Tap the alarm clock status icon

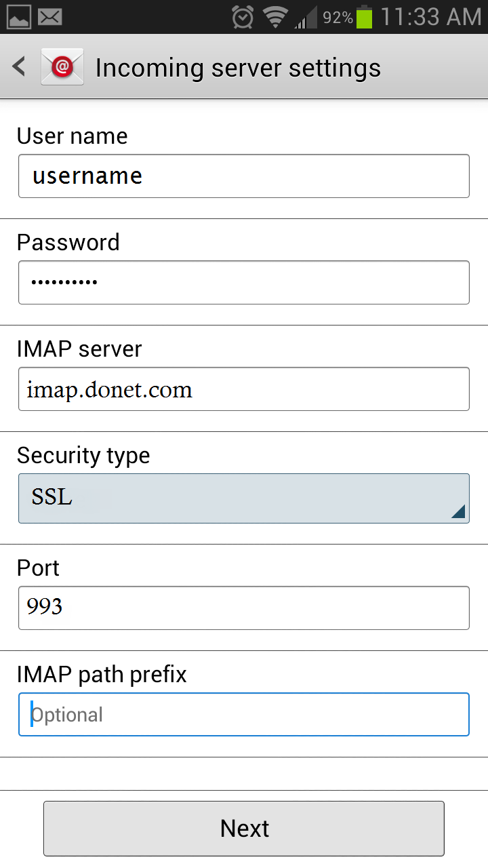click(x=243, y=17)
